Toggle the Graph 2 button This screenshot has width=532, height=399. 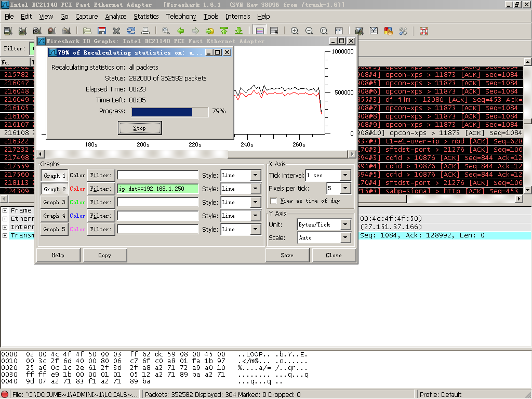point(55,189)
